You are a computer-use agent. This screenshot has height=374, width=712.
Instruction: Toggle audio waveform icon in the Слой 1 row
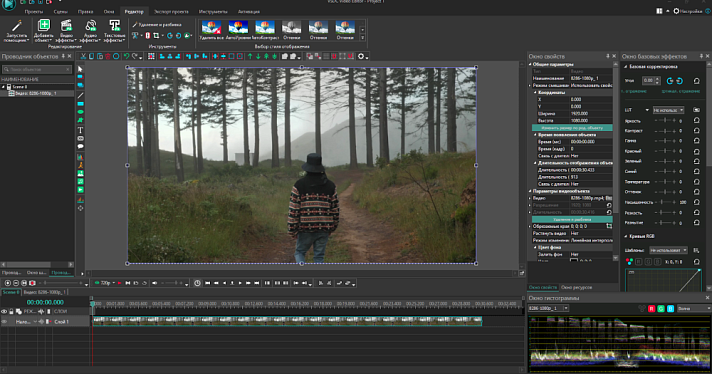point(41,321)
